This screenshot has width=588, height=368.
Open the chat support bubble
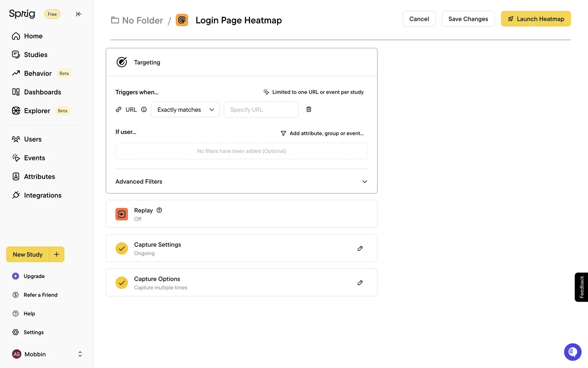572,352
